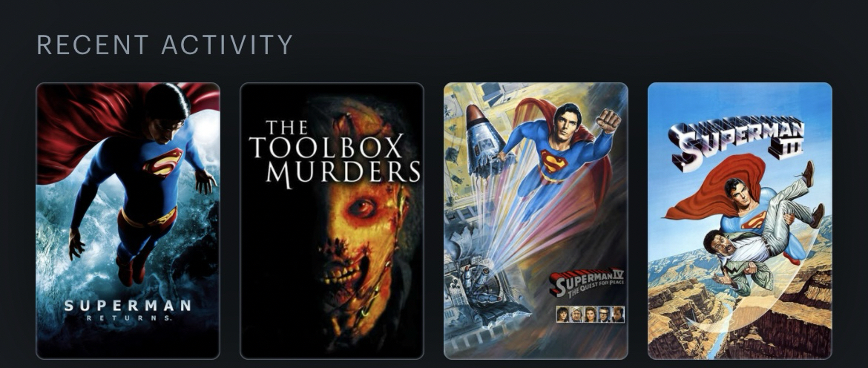Click the Recent Activity section heading
This screenshot has height=368, width=868.
click(165, 45)
